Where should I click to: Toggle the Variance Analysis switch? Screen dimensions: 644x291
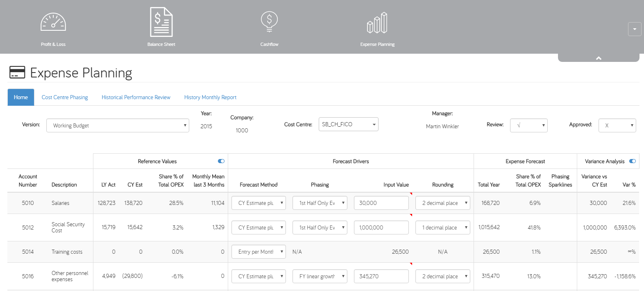[x=633, y=161]
